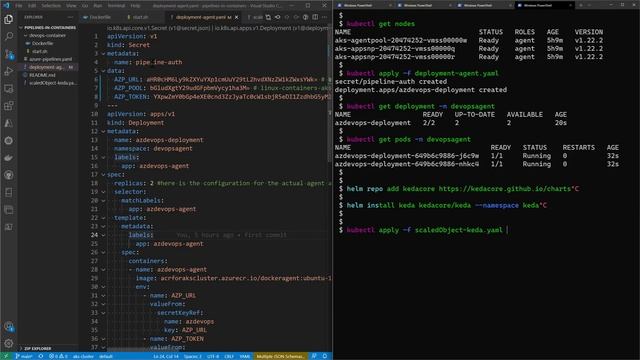Click the YAML language mode status item

[244, 356]
